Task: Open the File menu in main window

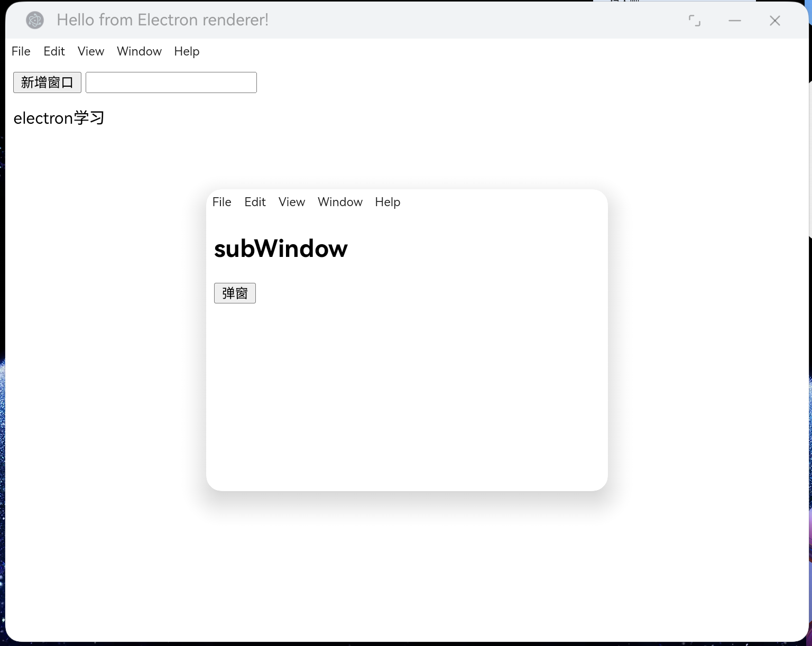Action: [x=21, y=51]
